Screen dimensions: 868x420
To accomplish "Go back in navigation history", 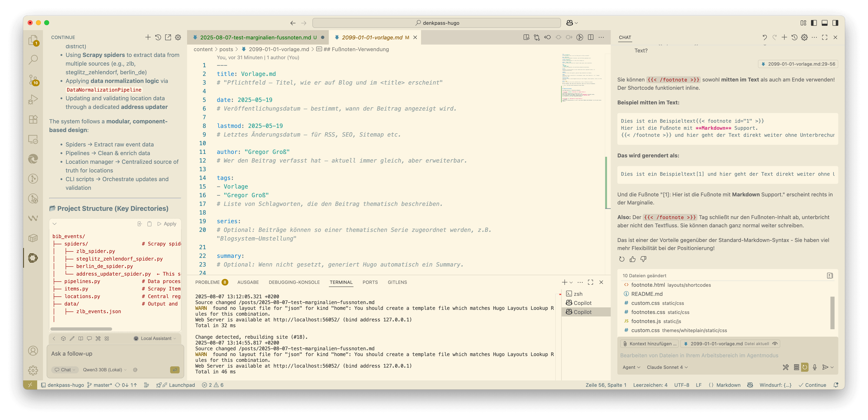I will (293, 23).
